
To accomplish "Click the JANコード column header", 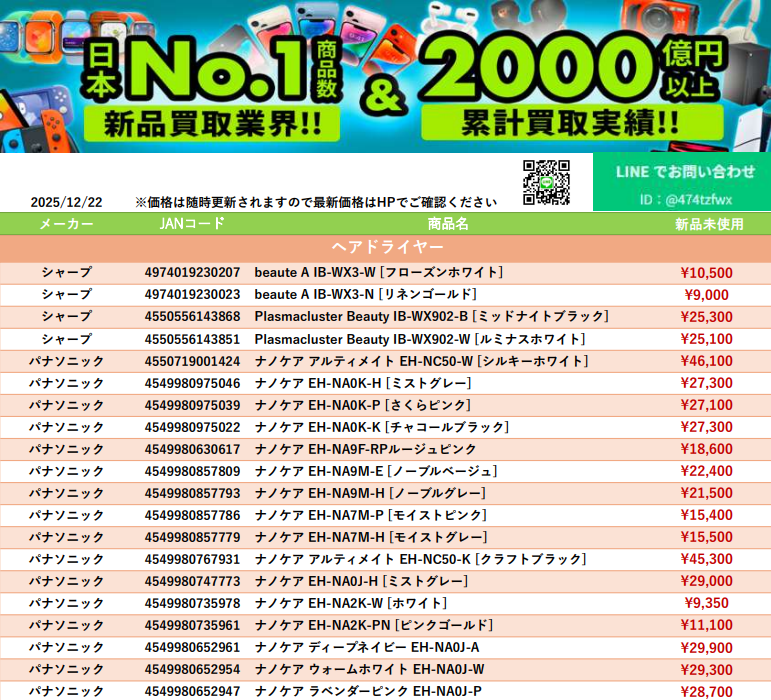I will coord(192,224).
